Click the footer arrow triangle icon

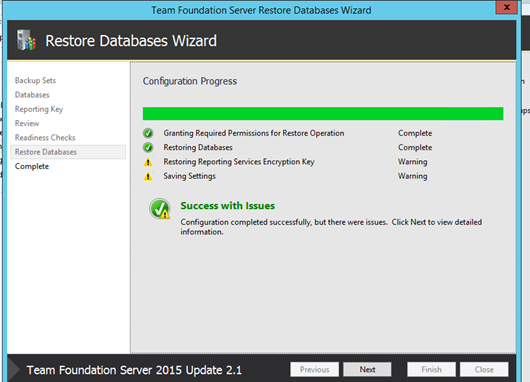14,369
